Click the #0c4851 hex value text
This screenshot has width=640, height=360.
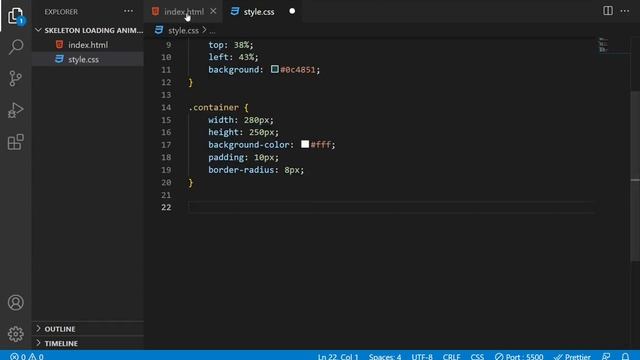298,70
